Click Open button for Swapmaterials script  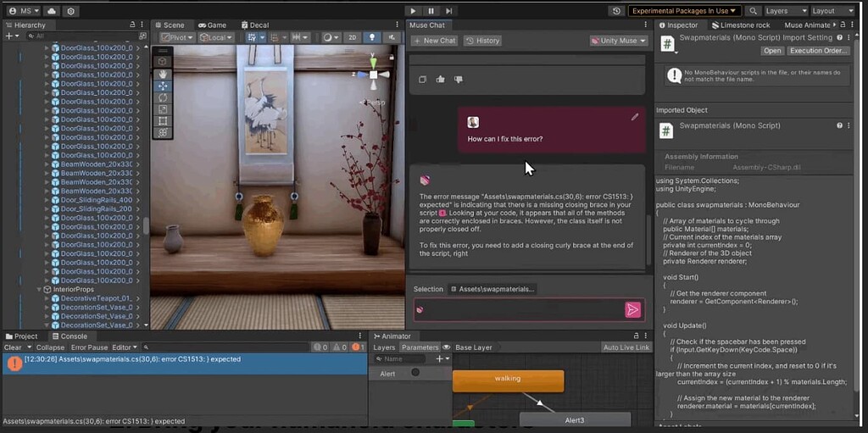pos(771,50)
